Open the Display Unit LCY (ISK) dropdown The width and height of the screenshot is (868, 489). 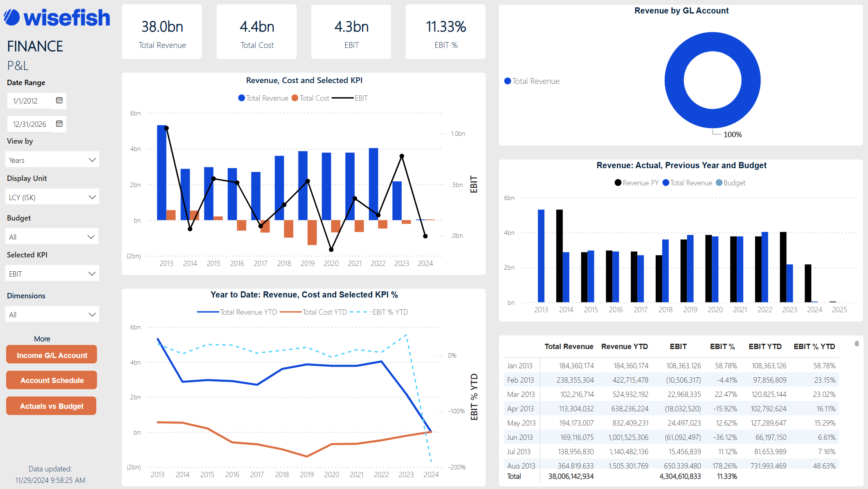coord(52,197)
